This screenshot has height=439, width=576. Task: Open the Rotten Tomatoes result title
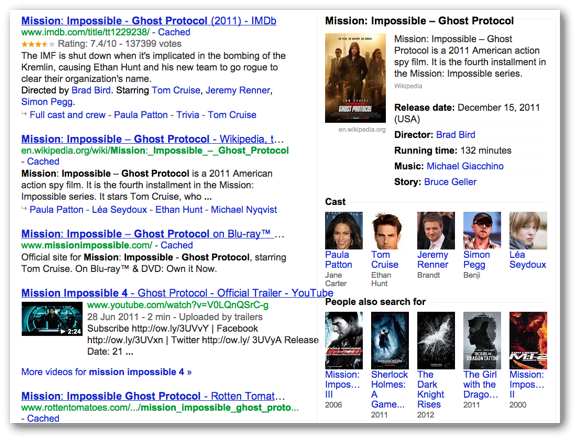pyautogui.click(x=153, y=396)
